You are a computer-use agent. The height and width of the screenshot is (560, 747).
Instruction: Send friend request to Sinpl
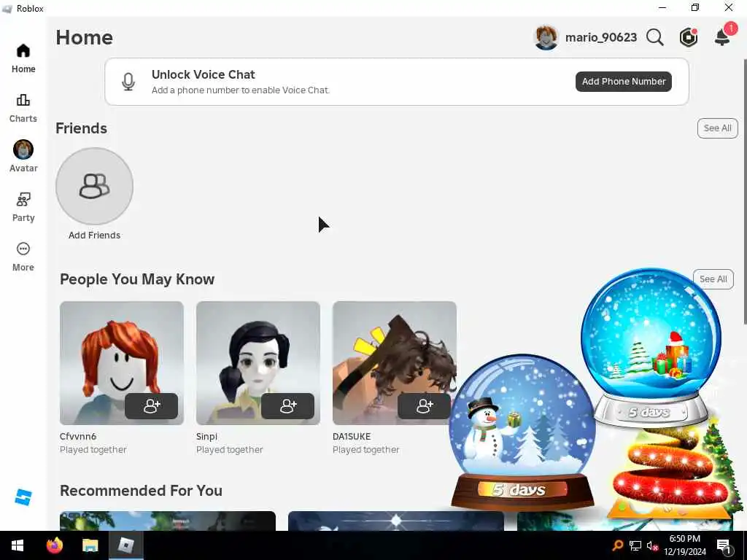click(x=287, y=406)
